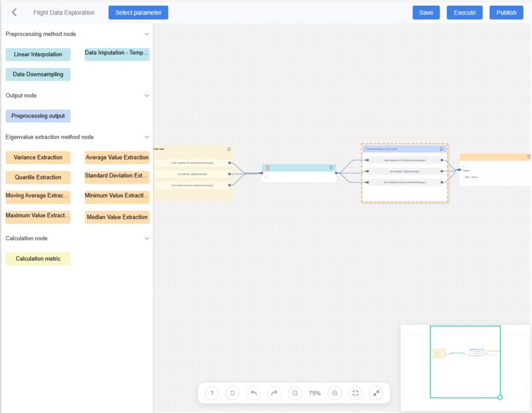532x413 pixels.
Task: Collapse the Eigenvalue extraction method node section
Action: (147, 137)
